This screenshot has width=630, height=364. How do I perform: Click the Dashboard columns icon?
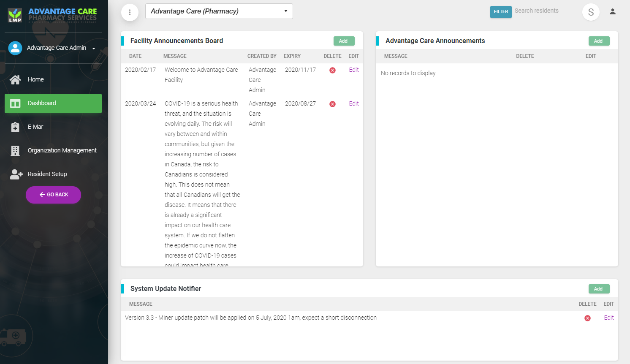[x=15, y=103]
